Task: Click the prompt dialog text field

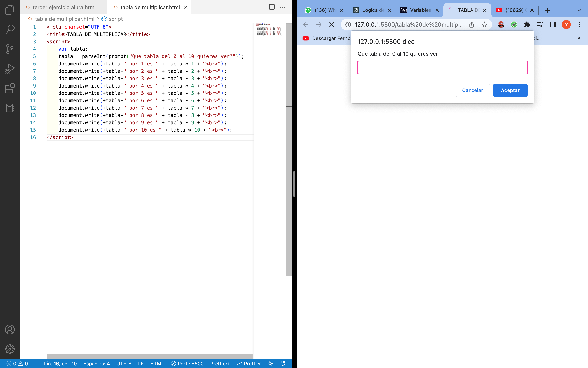Action: (x=442, y=67)
